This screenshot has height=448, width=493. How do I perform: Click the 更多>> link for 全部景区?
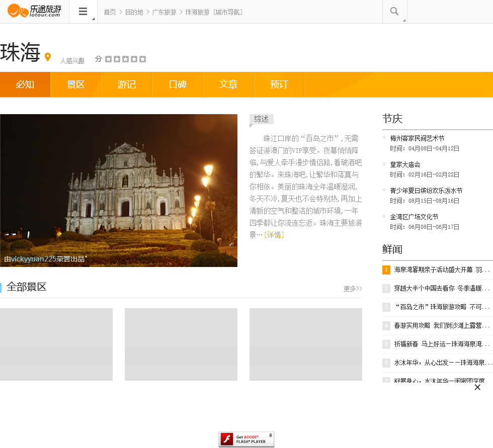pyautogui.click(x=353, y=289)
